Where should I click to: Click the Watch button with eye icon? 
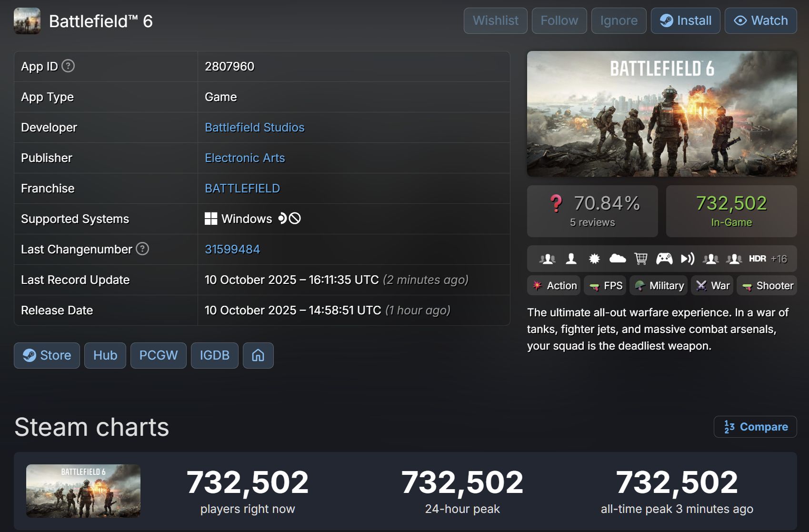(x=761, y=21)
